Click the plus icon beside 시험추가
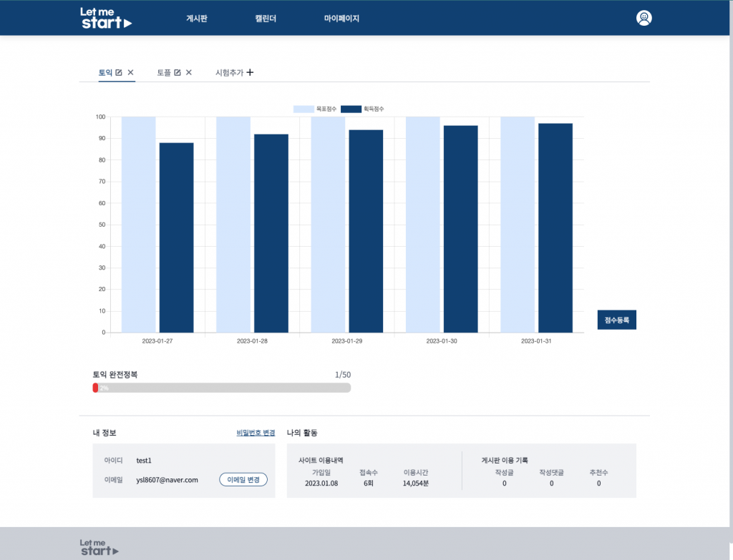 pyautogui.click(x=250, y=73)
